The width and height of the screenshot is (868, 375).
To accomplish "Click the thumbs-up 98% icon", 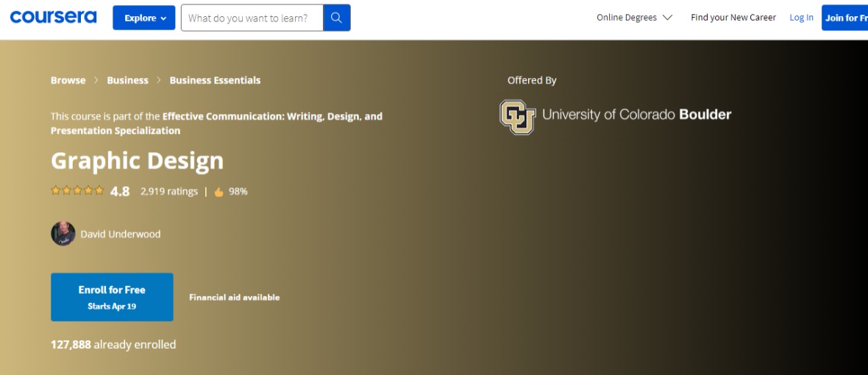I will [x=219, y=192].
